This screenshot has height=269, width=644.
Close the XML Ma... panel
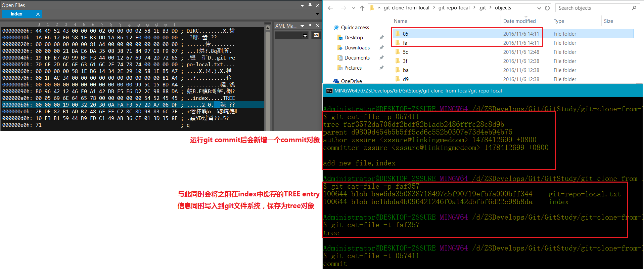click(x=318, y=26)
